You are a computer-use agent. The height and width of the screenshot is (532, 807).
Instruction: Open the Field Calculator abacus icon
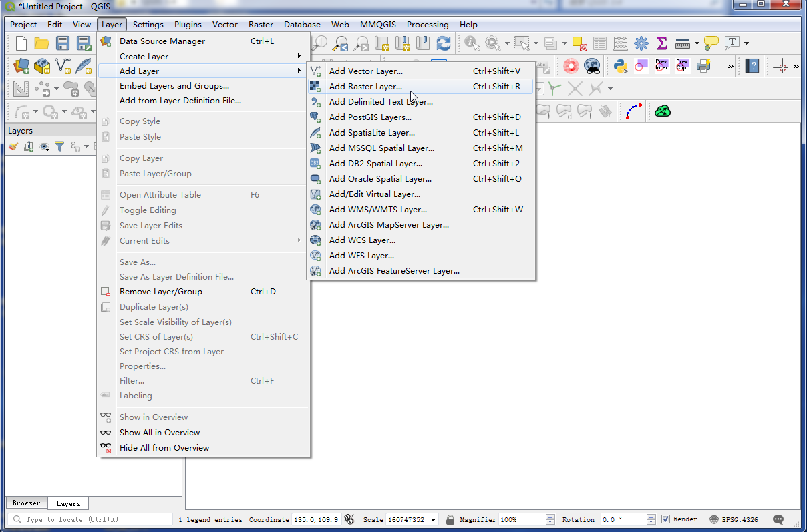coord(621,43)
